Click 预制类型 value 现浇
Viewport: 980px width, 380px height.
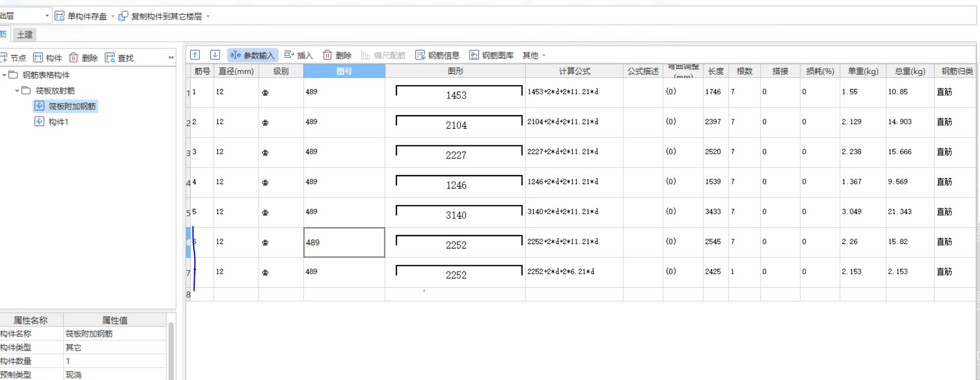pos(115,374)
